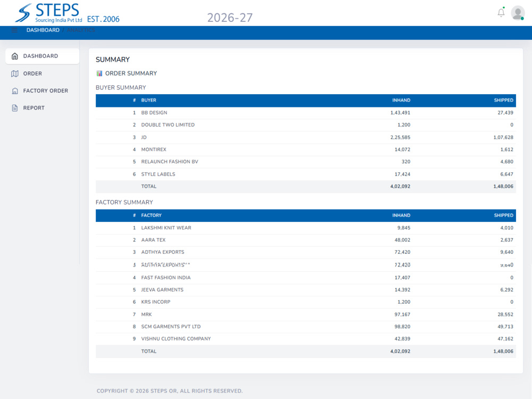Viewport: 532px width, 399px height.
Task: Click JEEVA GARMENTS inhand 14,392
Action: (x=402, y=290)
